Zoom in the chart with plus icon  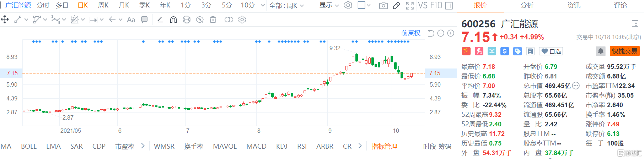[451, 33]
